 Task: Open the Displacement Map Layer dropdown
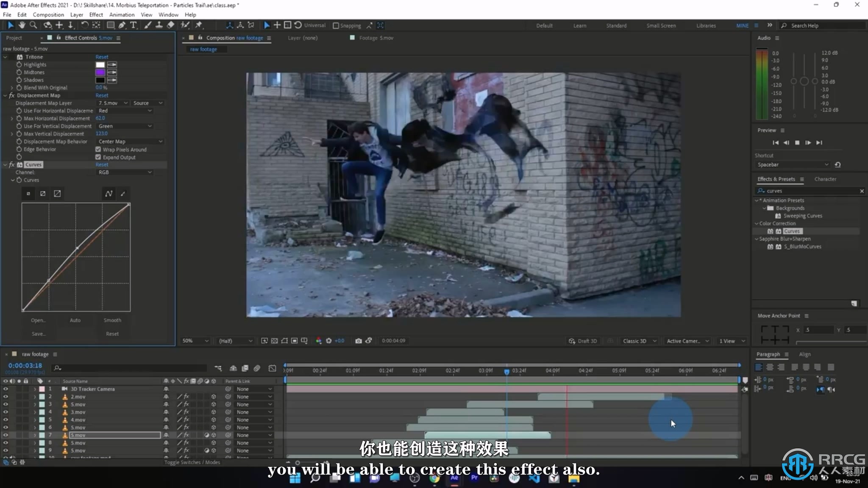click(113, 103)
